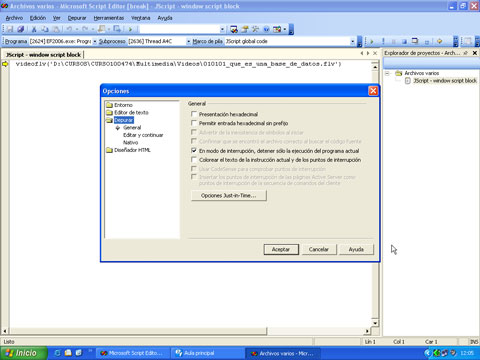Click the Insertar los puntos de interrupción checkbox
This screenshot has height=360, width=480.
tap(194, 177)
